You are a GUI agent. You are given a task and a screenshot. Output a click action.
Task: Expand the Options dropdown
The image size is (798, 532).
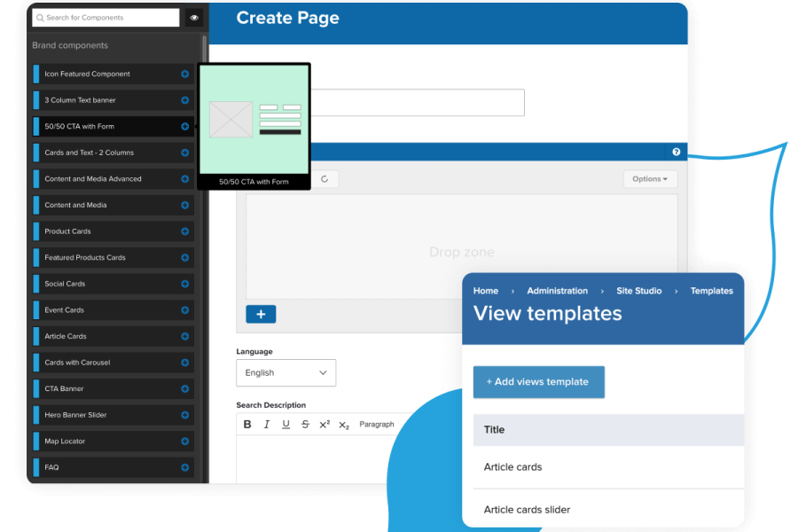pyautogui.click(x=650, y=179)
